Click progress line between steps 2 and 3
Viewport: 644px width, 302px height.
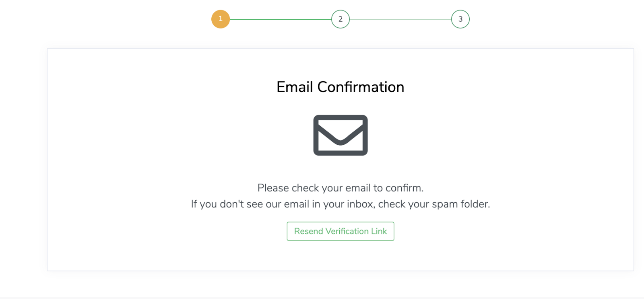[400, 19]
